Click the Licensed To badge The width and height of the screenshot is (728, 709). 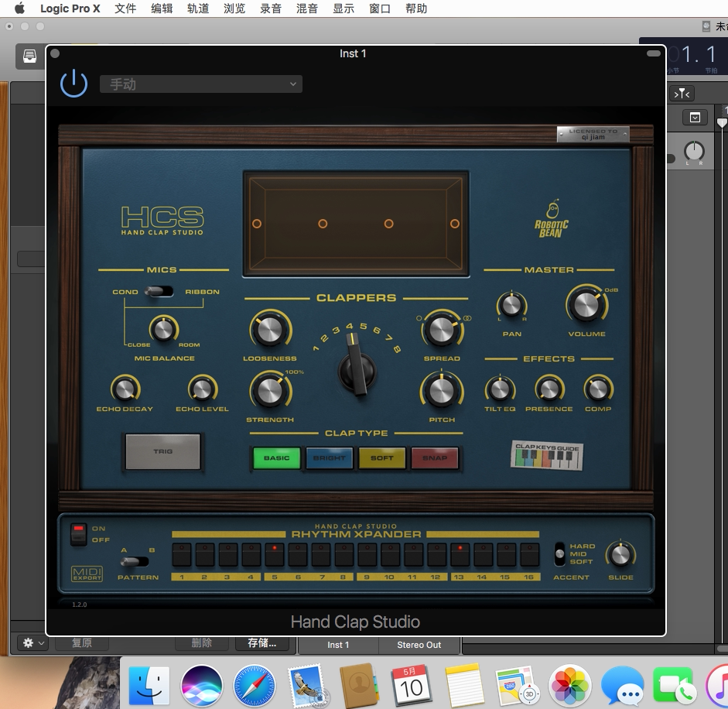coord(593,134)
